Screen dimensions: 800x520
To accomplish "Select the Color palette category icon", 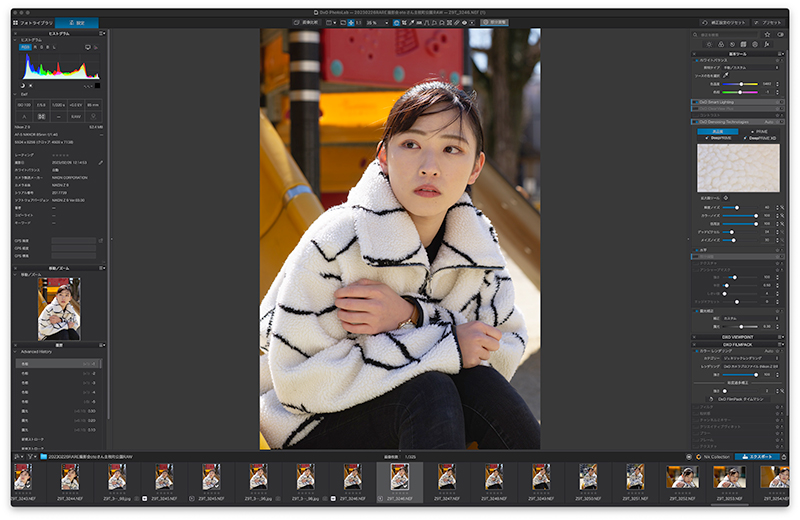I will 721,44.
